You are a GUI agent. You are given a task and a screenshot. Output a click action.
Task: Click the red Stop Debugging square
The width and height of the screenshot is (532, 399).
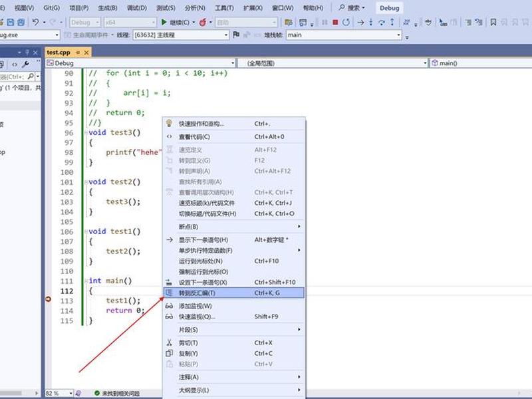point(335,23)
